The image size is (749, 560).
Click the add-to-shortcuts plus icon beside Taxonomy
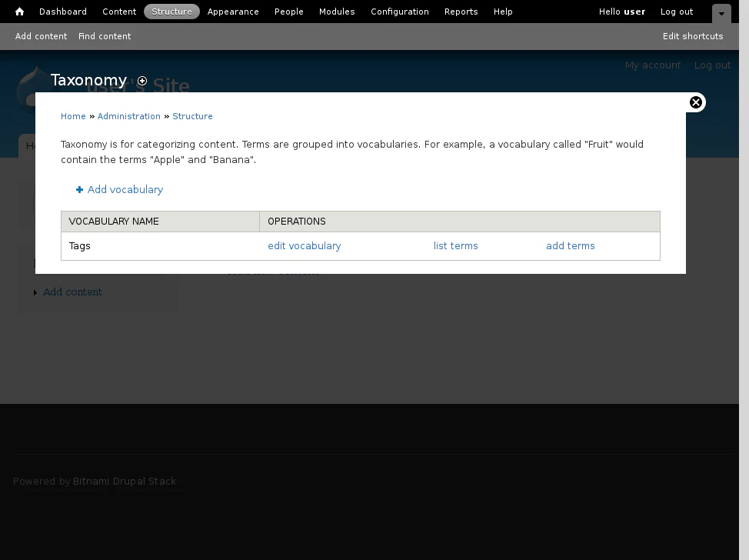(142, 81)
